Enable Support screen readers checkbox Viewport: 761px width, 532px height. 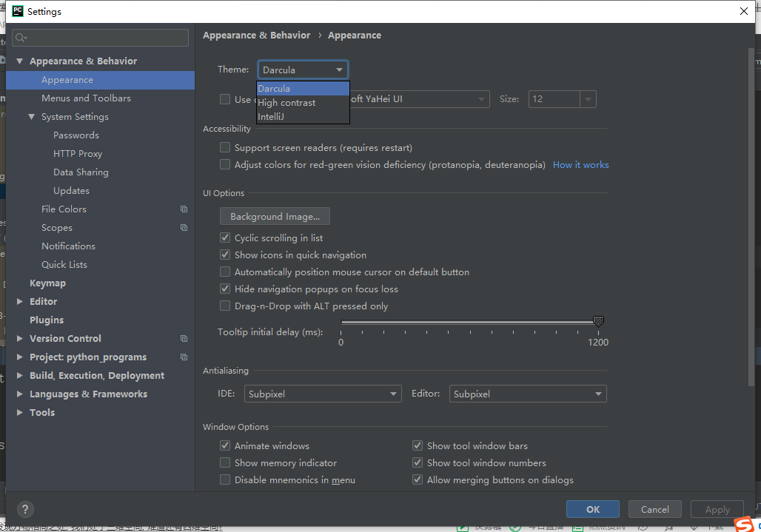pyautogui.click(x=225, y=147)
